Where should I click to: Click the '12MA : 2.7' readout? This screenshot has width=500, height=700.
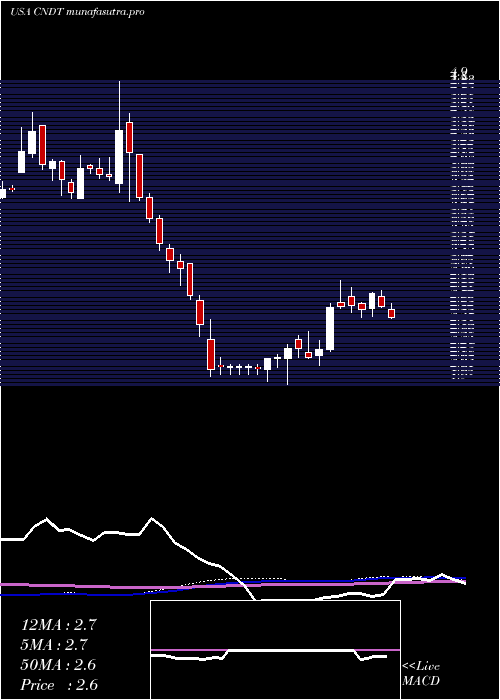pos(58,625)
